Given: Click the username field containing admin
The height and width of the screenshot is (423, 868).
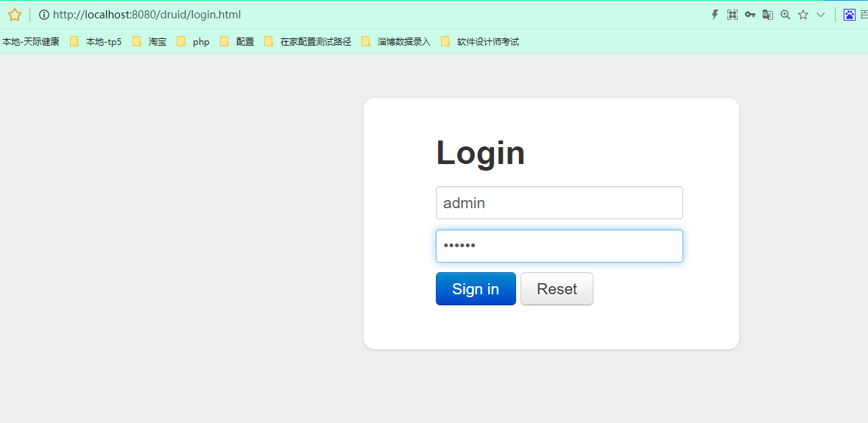Looking at the screenshot, I should pos(559,203).
